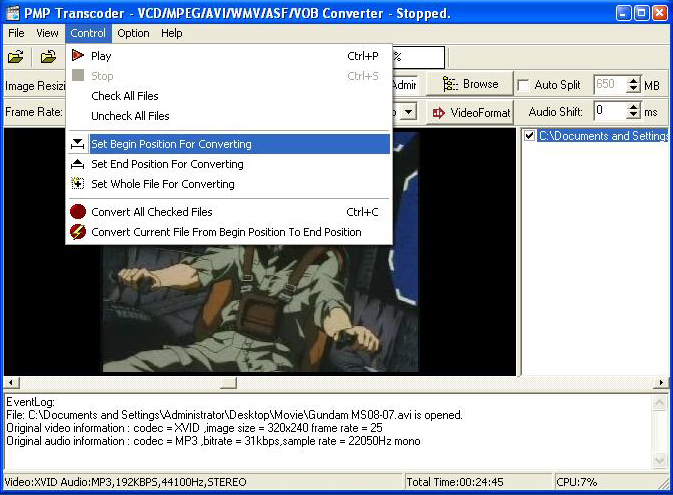673x495 pixels.
Task: Click the Video:XVID Audio:MP3 status entry
Action: tap(203, 482)
